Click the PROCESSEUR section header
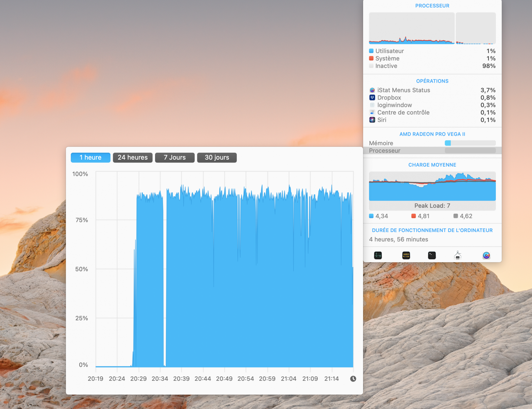 pos(432,6)
